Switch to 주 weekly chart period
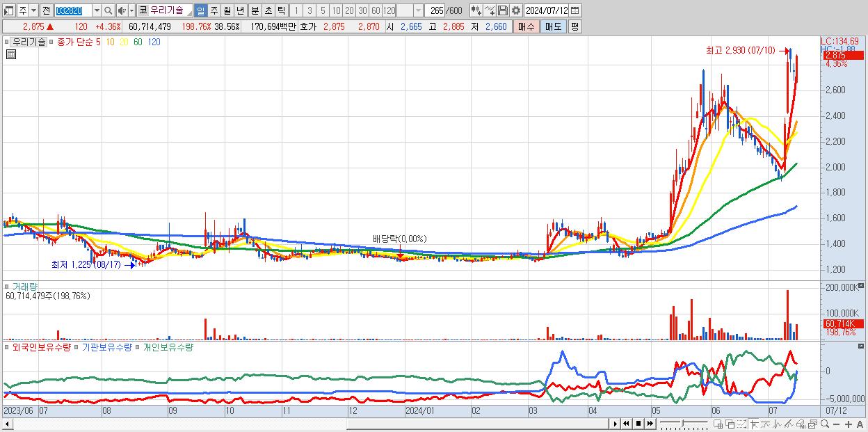Image resolution: width=868 pixels, height=432 pixels. click(214, 10)
